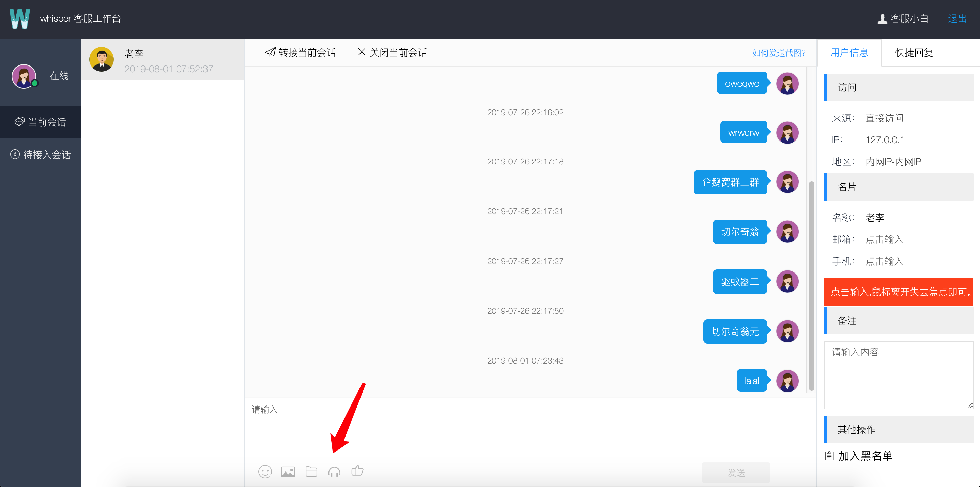Click 转接当前会话 to transfer the chat
The image size is (980, 487).
[301, 53]
